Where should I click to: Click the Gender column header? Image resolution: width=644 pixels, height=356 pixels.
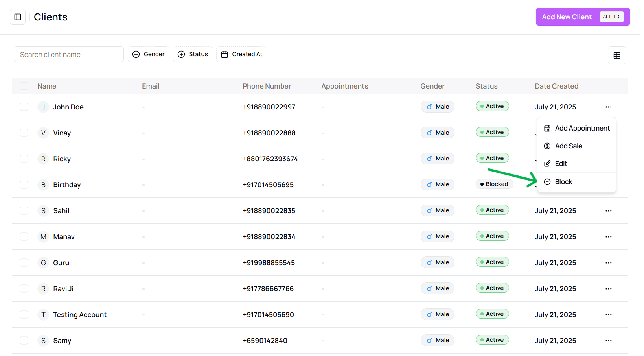[432, 86]
